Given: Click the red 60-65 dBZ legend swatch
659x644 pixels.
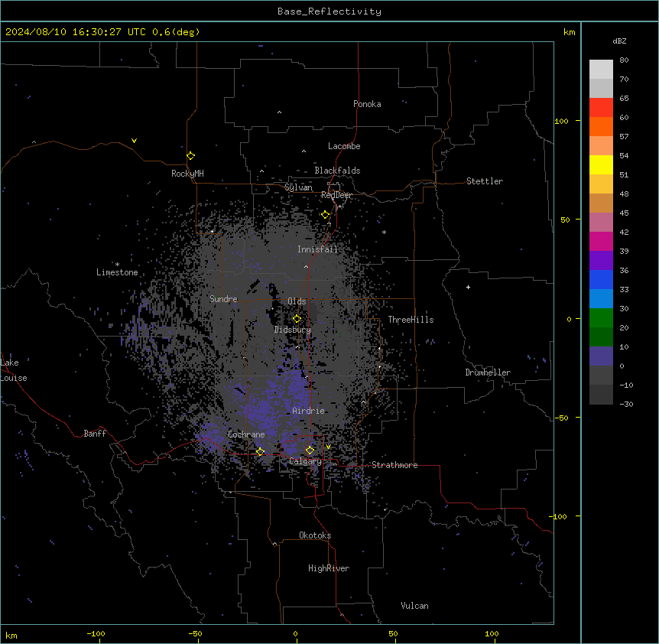Looking at the screenshot, I should [601, 107].
